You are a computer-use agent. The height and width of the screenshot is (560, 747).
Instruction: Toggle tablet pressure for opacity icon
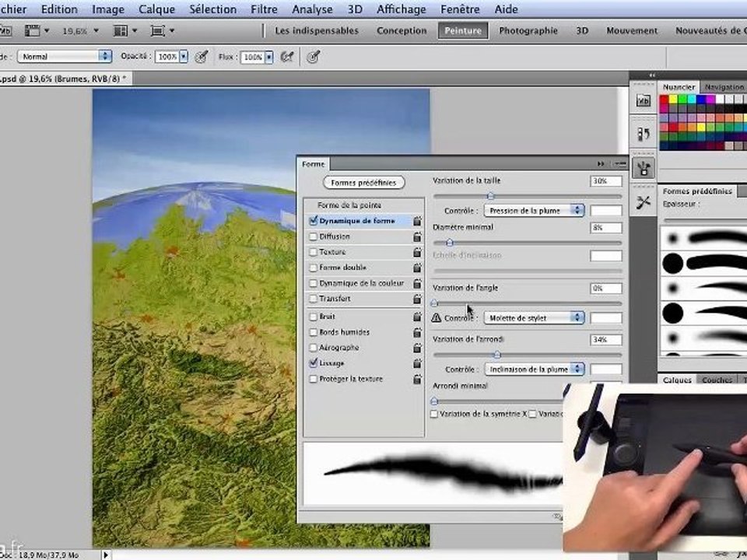(202, 57)
